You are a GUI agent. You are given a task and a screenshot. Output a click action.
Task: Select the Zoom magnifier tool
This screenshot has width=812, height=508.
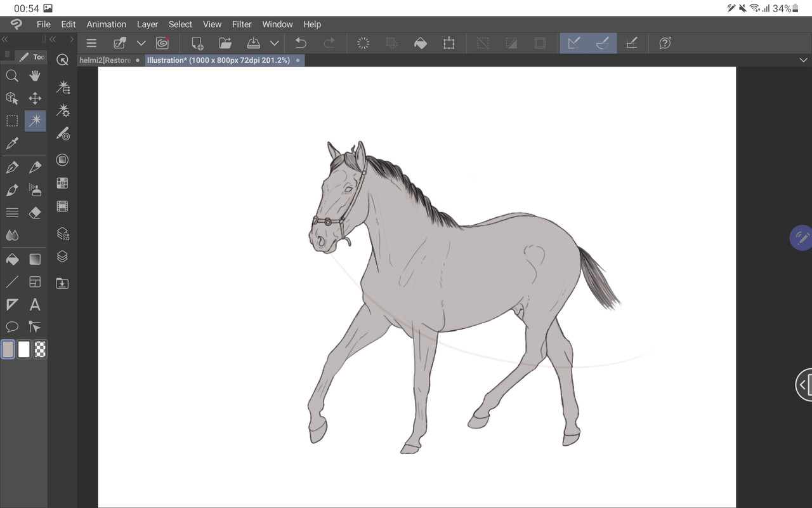[12, 76]
